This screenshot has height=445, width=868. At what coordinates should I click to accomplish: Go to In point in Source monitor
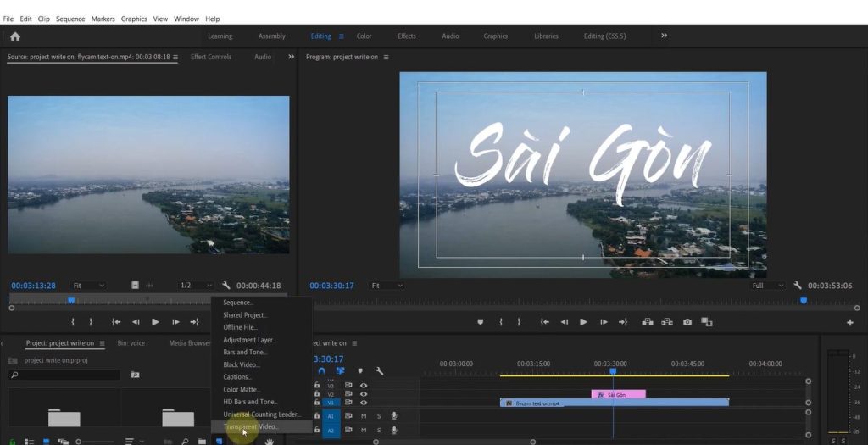click(x=115, y=322)
